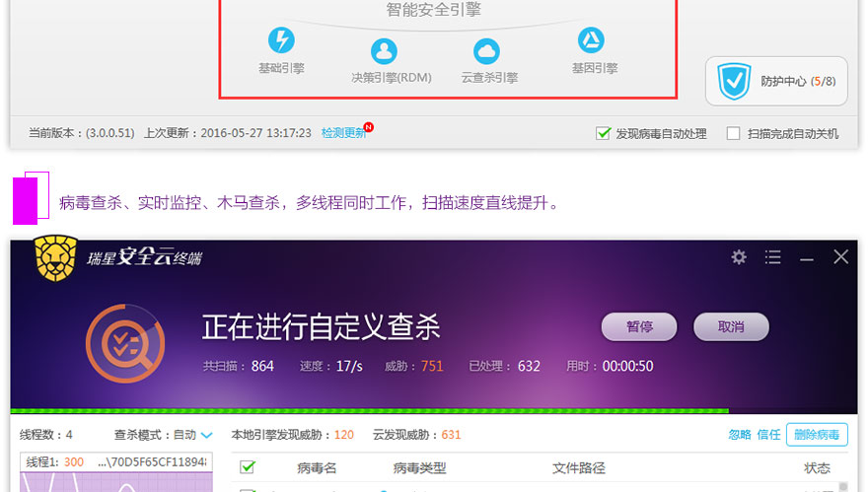Click the 暂停 button
The height and width of the screenshot is (492, 868).
pos(639,326)
